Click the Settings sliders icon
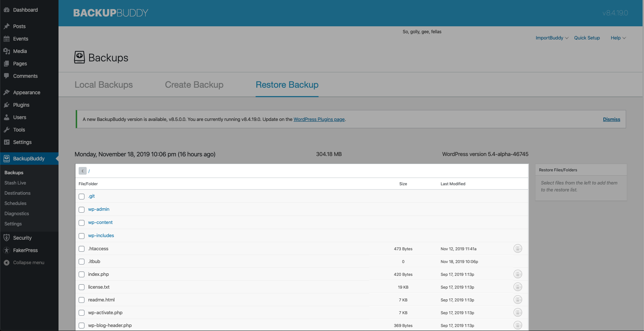 tap(7, 142)
